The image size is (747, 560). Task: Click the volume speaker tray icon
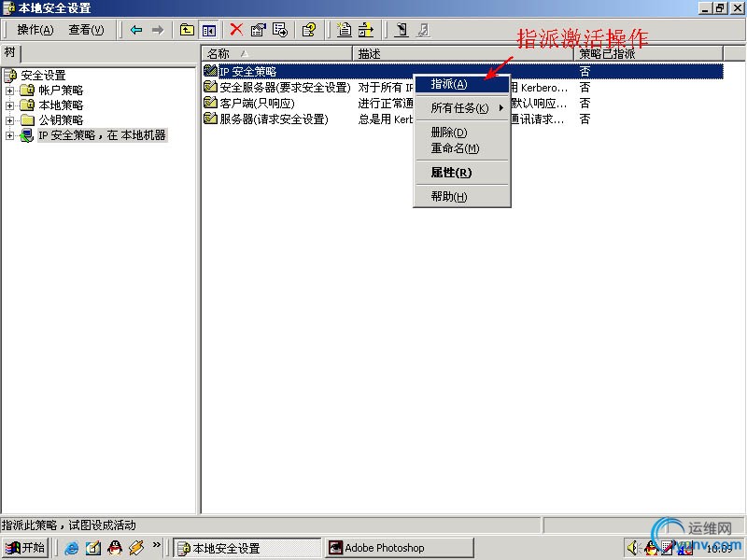click(633, 548)
